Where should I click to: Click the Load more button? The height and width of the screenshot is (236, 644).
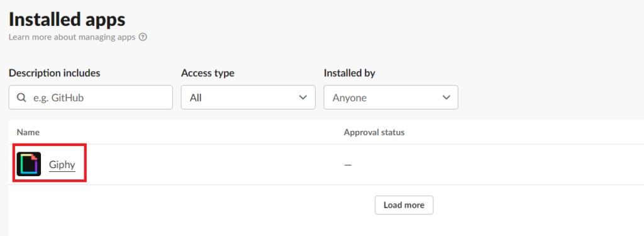coord(404,205)
